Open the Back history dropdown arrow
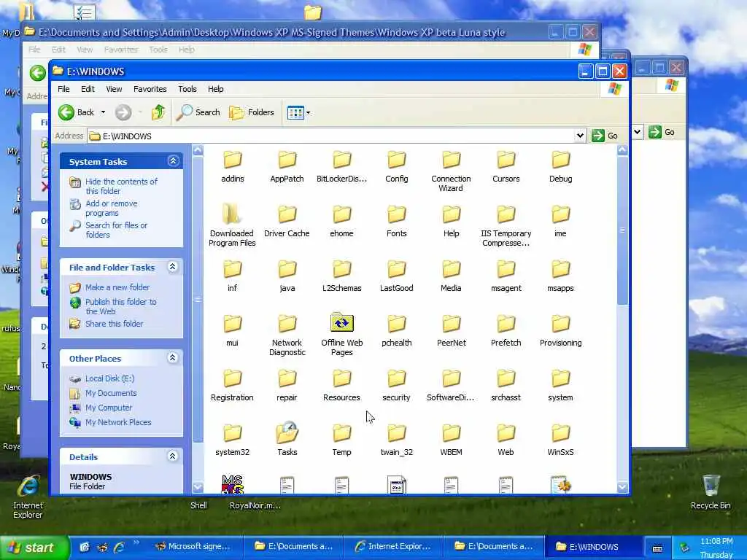 click(x=103, y=112)
